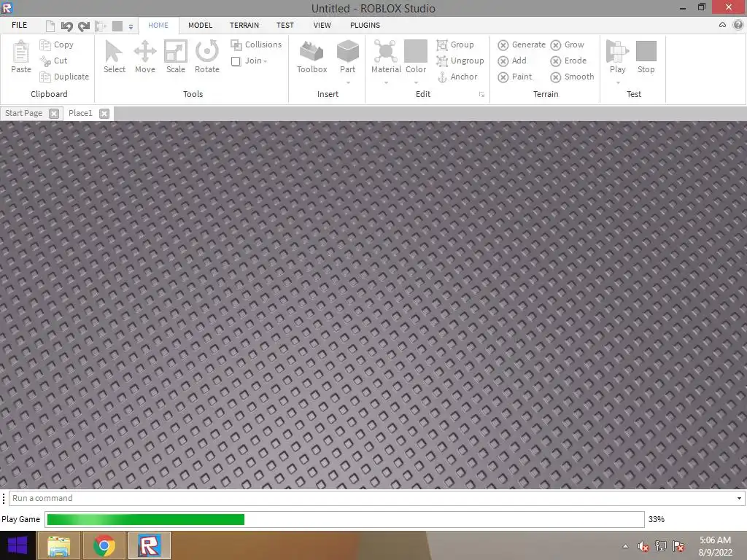Close the Start Page tab
Image resolution: width=747 pixels, height=560 pixels.
54,114
